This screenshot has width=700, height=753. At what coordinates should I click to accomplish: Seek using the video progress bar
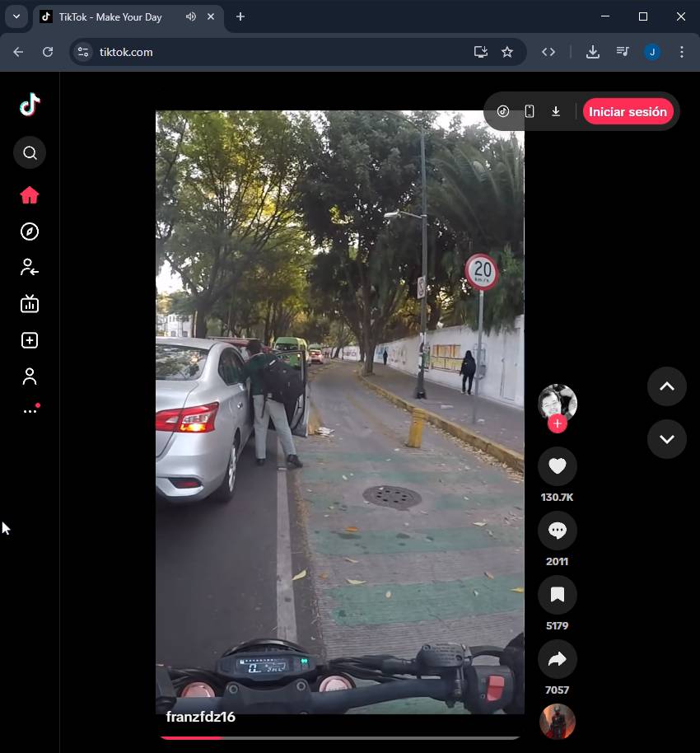click(x=339, y=737)
